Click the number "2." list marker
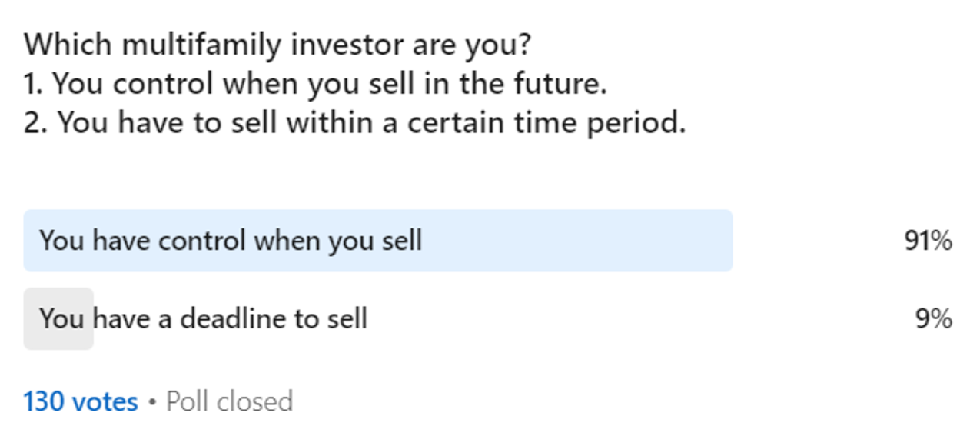The image size is (980, 436). tap(35, 122)
